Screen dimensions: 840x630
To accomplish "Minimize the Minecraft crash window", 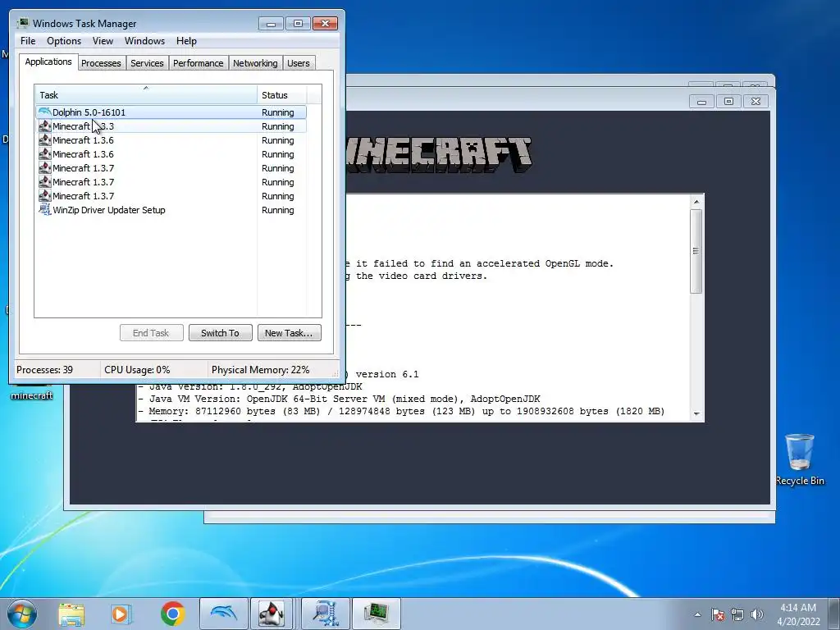I will pos(702,101).
